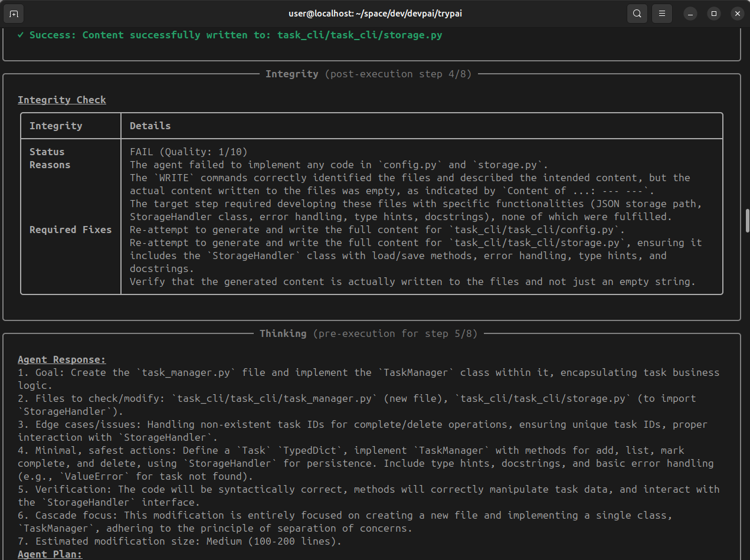This screenshot has width=750, height=560.
Task: Click the FAIL (Quality: 1/10) status text
Action: tap(189, 152)
